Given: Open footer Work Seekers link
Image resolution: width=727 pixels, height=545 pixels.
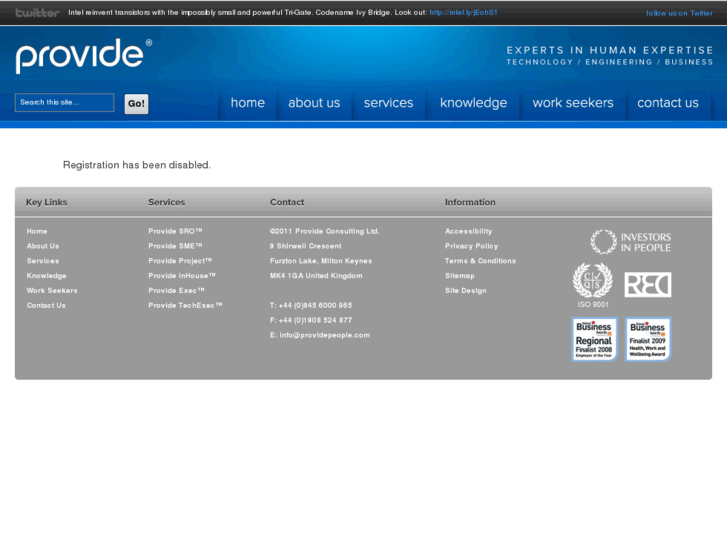Looking at the screenshot, I should coord(52,290).
